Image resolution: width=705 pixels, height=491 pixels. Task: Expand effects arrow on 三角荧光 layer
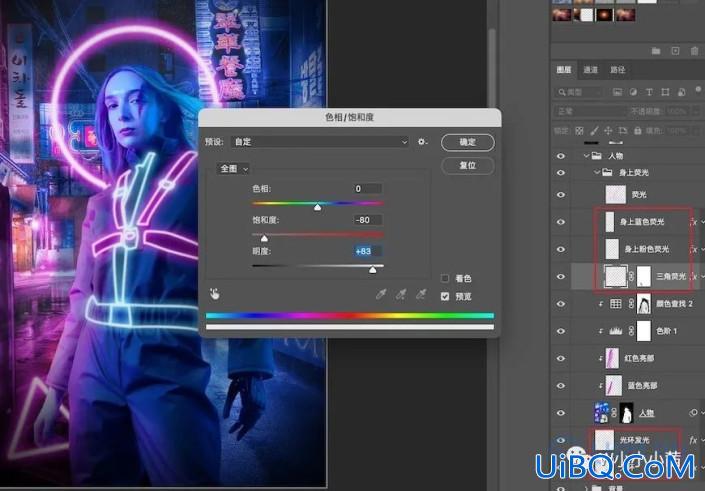coord(703,277)
